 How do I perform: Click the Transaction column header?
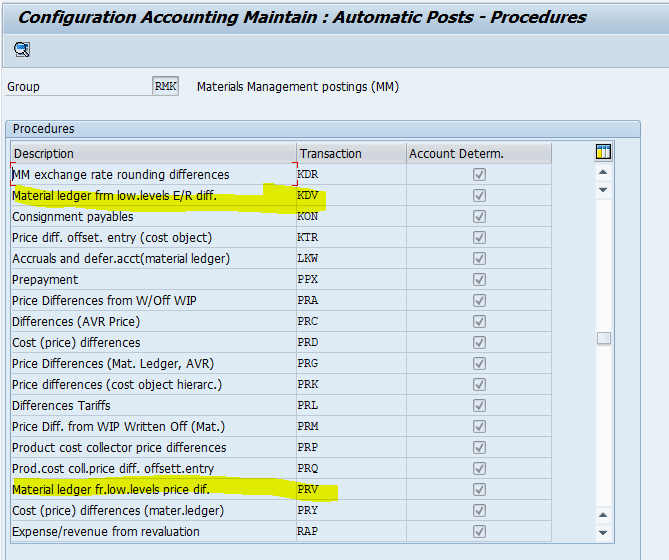(350, 154)
